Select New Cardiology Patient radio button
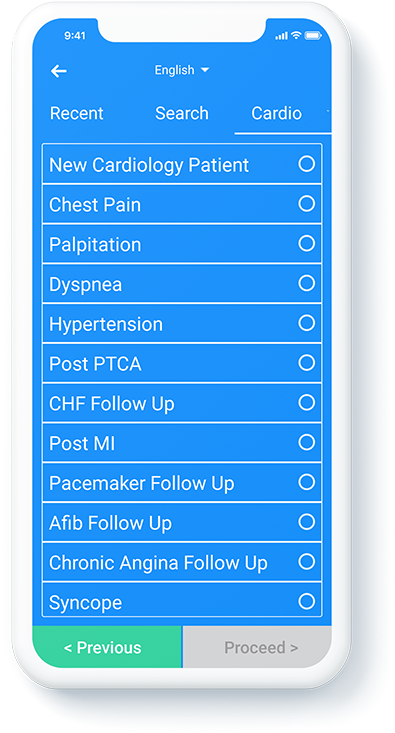This screenshot has height=733, width=395. coord(307,164)
